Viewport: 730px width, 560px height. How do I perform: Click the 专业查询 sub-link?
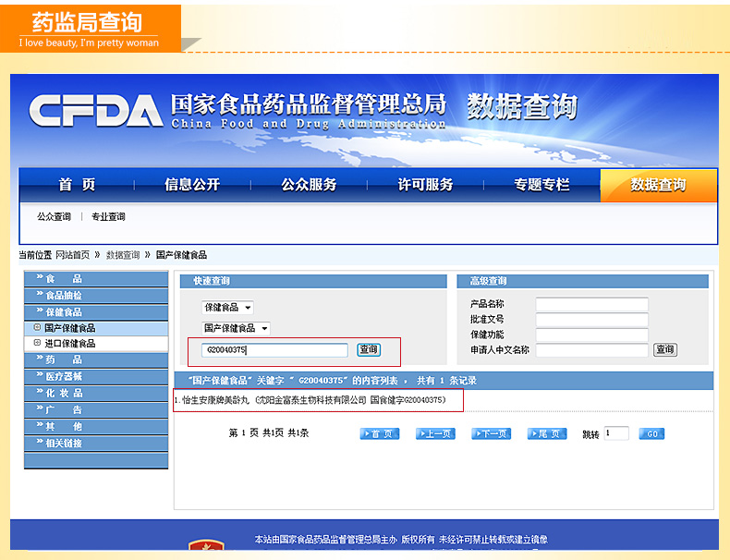tap(108, 216)
